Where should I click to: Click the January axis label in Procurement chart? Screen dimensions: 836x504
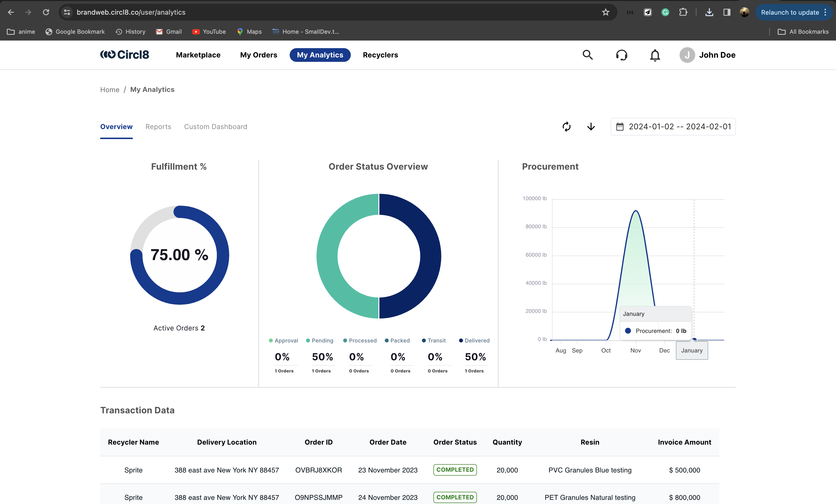pos(692,350)
